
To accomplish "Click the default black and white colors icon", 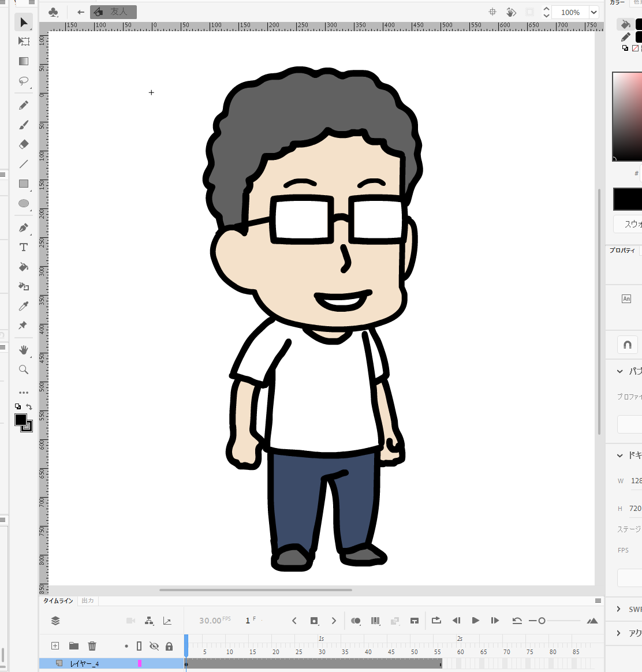I will tap(17, 406).
